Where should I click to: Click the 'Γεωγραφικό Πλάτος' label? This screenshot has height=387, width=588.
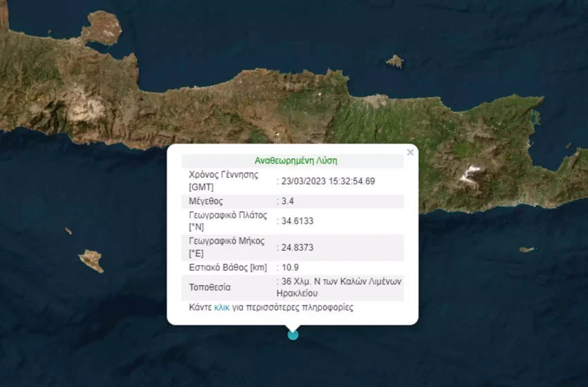tap(228, 216)
